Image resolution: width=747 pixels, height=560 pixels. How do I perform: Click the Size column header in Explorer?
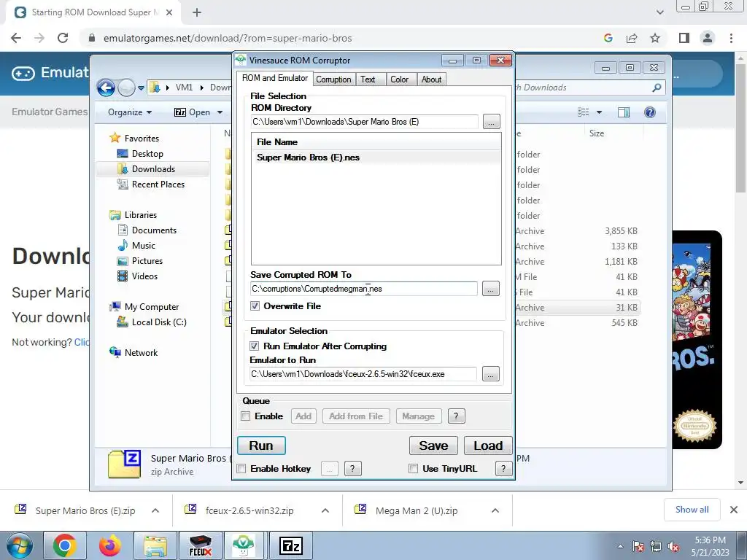coord(597,133)
